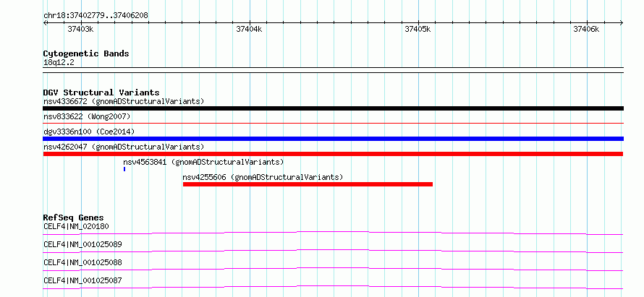
Task: Select the tiny blue nsv4563841 marker
Action: click(124, 169)
